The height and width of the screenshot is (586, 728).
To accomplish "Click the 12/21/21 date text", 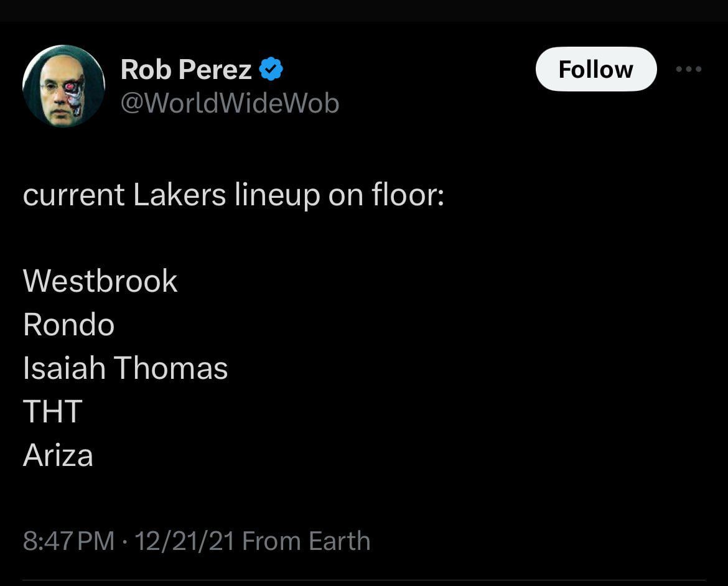I will [x=184, y=541].
